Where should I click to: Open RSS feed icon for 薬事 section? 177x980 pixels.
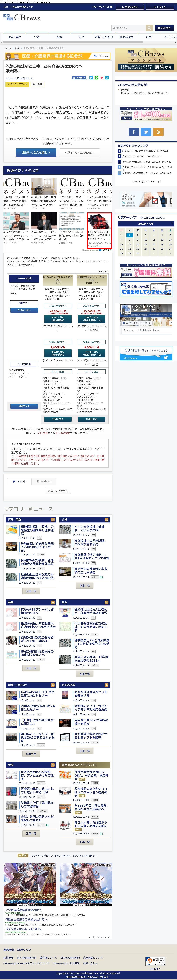point(53,602)
